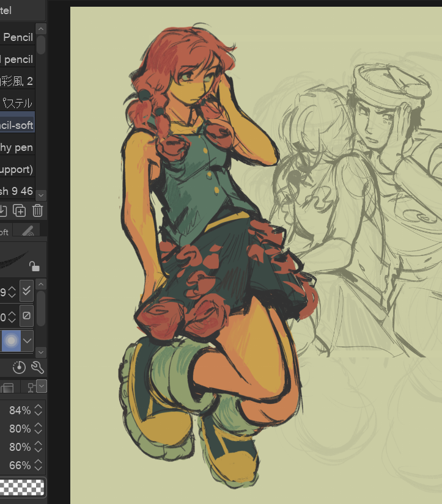Increase the value ending in 9

[12, 288]
